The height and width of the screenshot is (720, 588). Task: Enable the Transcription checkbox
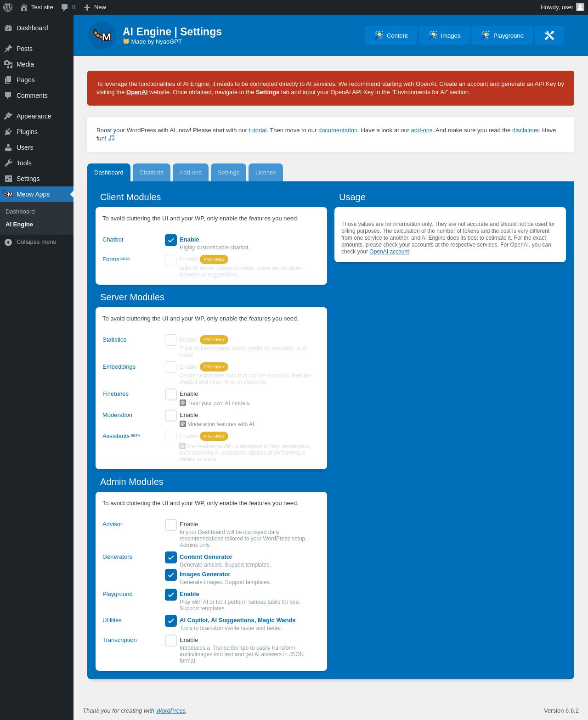click(x=171, y=641)
